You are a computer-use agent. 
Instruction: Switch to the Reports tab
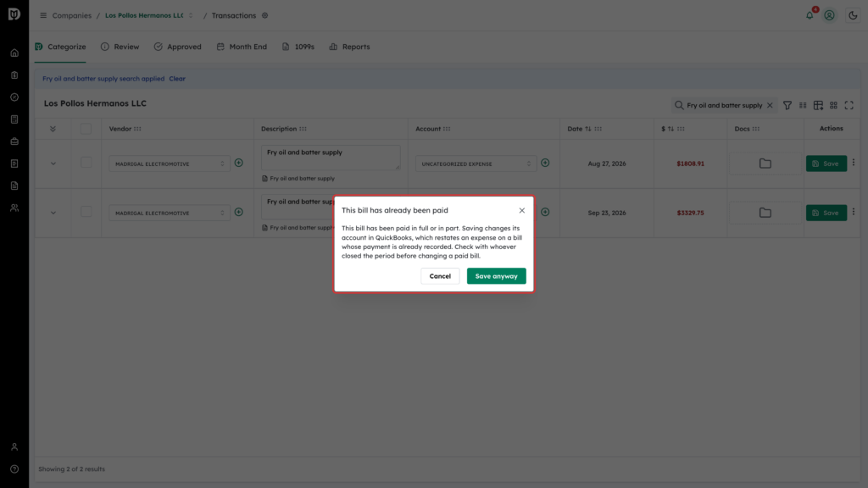tap(349, 47)
